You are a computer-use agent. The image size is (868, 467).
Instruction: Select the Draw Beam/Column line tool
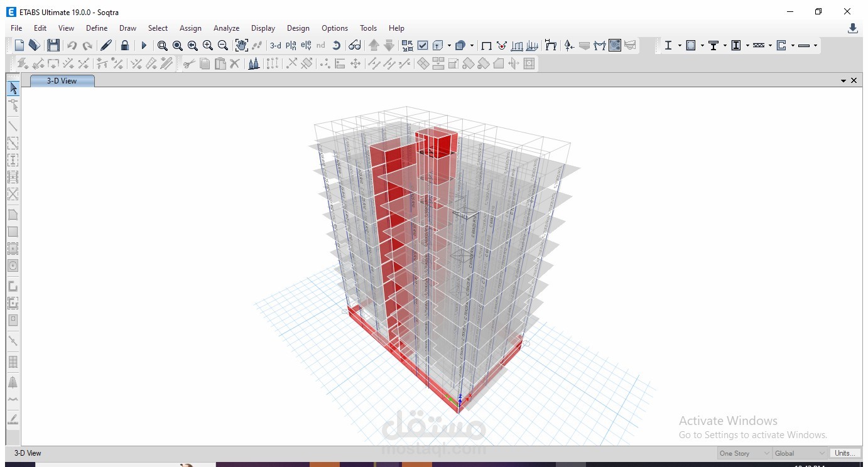[x=13, y=126]
